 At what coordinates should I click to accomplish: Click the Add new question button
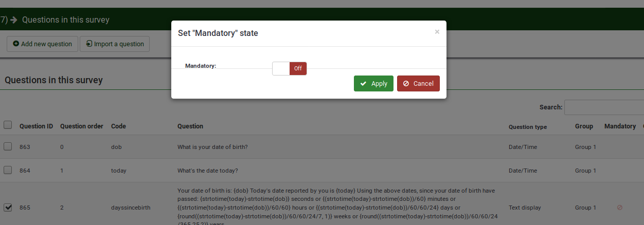(x=43, y=44)
